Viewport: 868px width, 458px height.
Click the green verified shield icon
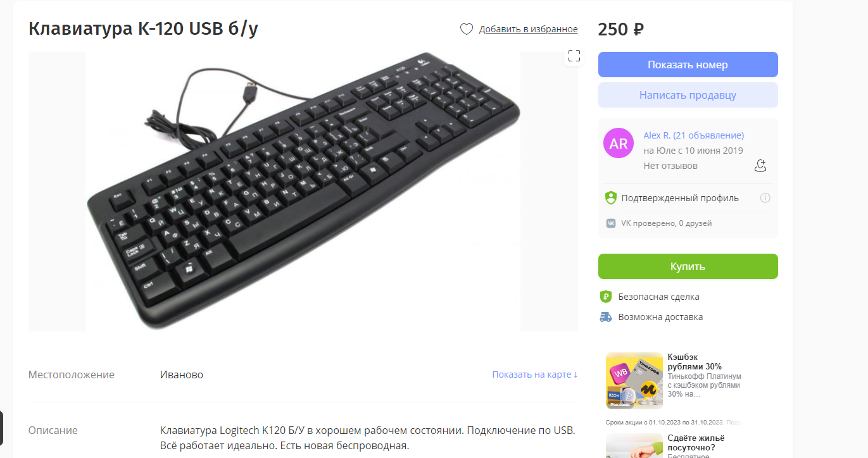click(611, 198)
